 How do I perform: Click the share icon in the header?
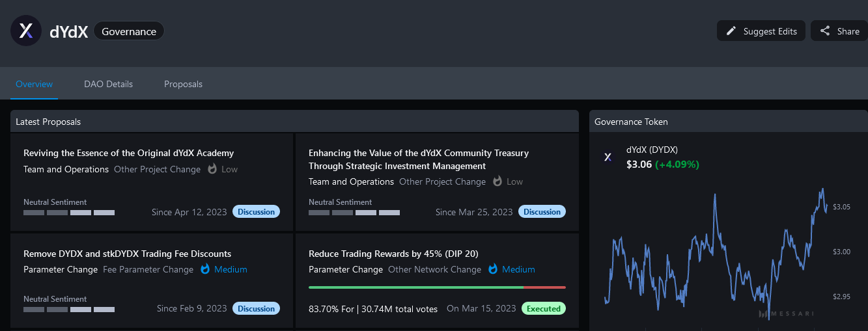tap(825, 31)
